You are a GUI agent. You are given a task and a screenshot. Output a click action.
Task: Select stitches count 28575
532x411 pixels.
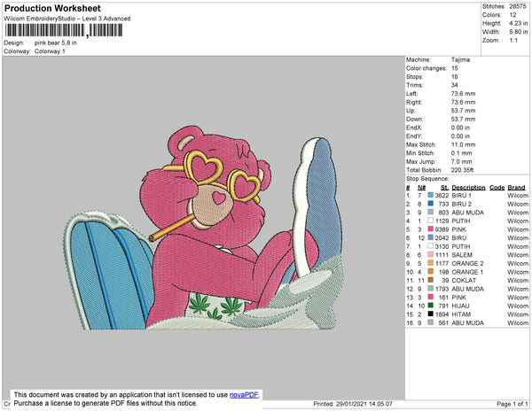(x=518, y=6)
